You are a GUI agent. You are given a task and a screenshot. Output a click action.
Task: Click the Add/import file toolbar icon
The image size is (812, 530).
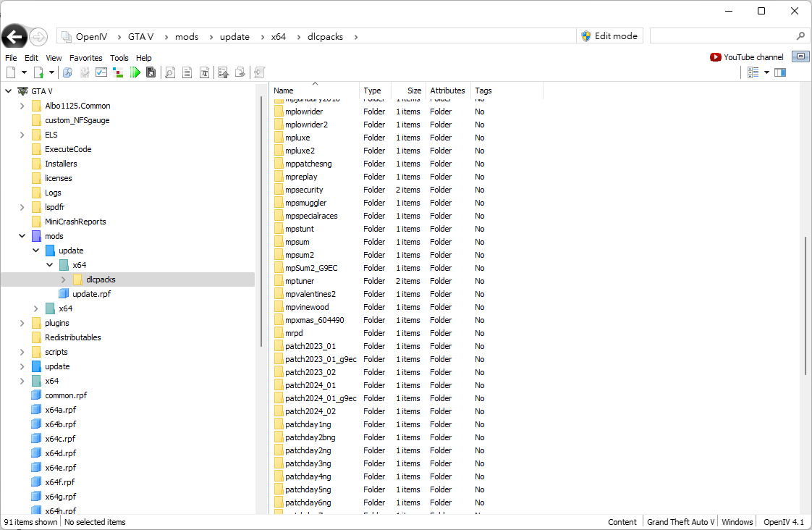[x=39, y=72]
